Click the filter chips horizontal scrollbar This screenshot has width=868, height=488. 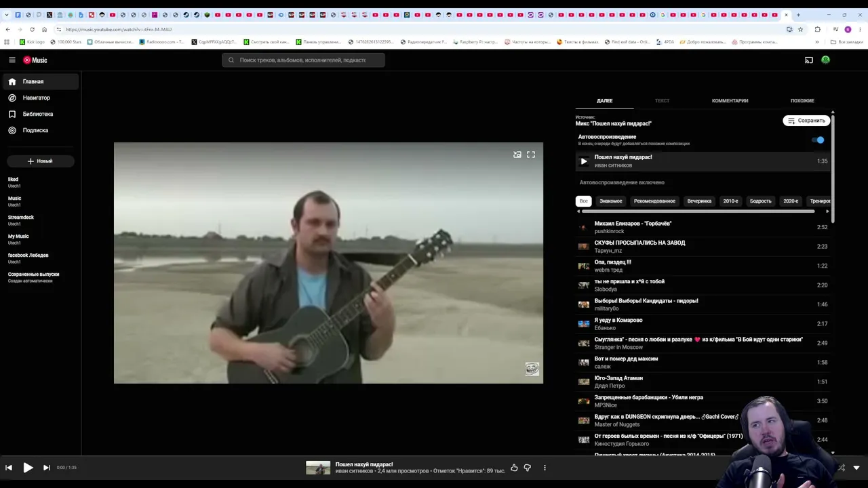[x=698, y=211]
